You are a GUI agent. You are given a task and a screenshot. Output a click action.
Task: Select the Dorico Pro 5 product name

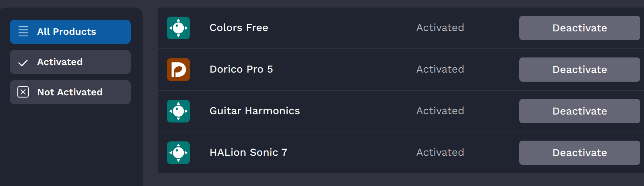tap(241, 69)
